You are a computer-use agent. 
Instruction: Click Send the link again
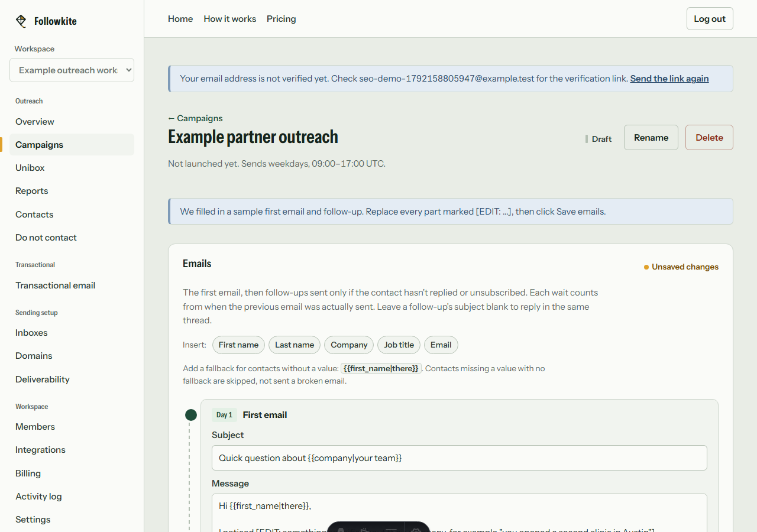point(669,79)
